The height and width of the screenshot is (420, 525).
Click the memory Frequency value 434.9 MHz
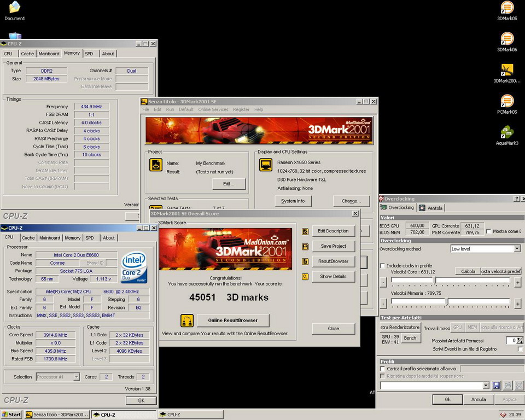click(91, 107)
